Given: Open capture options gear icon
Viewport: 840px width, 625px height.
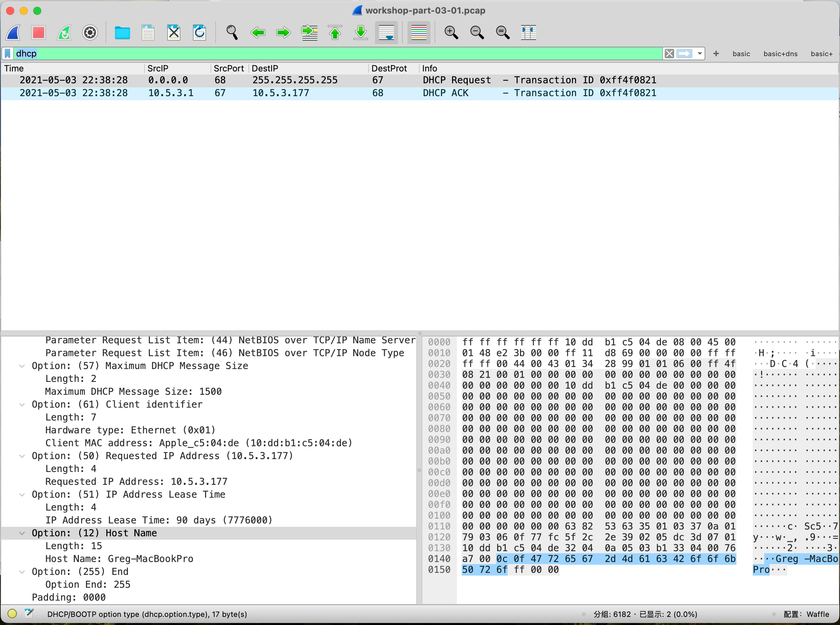Looking at the screenshot, I should pos(90,33).
